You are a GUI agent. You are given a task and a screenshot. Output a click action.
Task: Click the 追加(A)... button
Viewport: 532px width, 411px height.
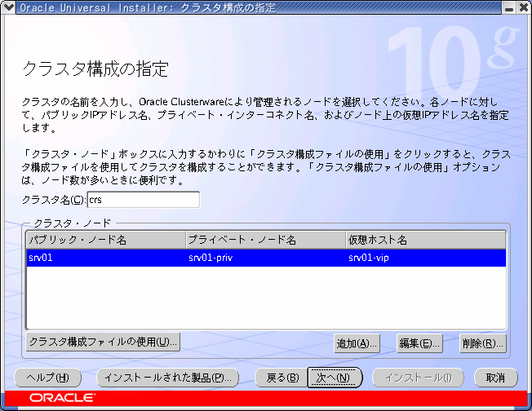tap(357, 343)
